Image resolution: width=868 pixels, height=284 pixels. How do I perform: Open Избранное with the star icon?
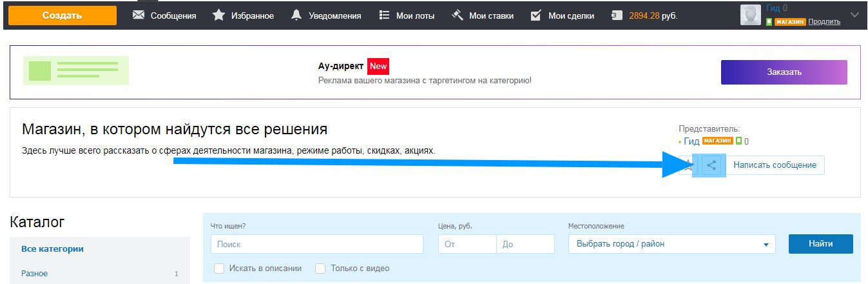pos(243,15)
